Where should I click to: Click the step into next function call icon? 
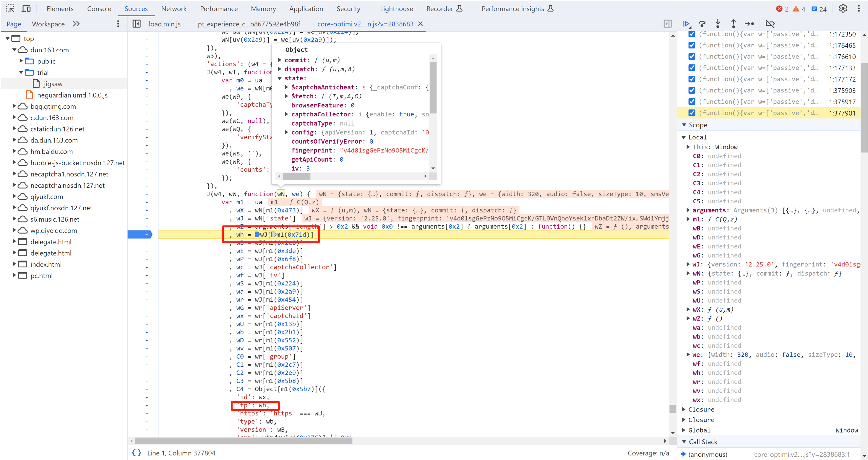click(x=719, y=24)
